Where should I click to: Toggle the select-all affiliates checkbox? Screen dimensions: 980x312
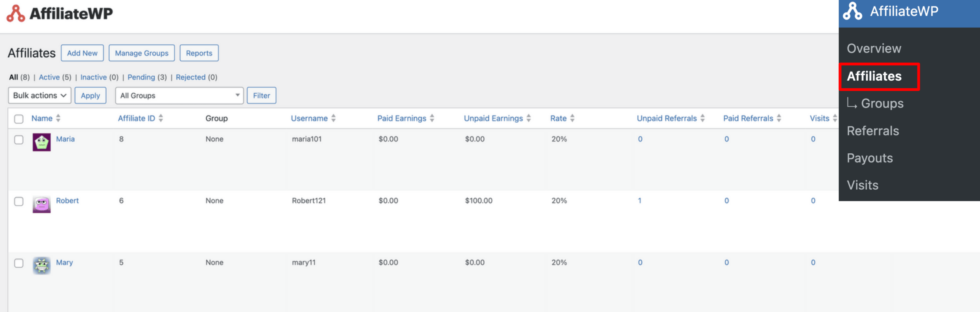coord(19,119)
